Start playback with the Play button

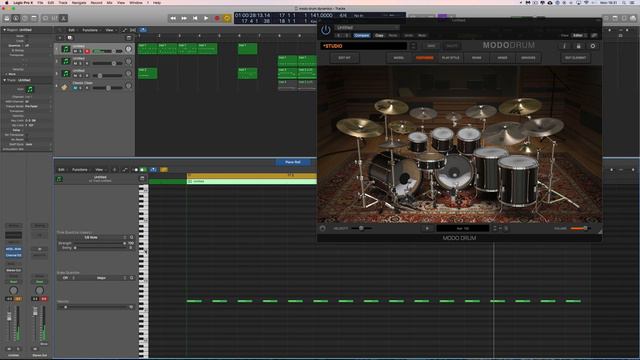[x=206, y=18]
